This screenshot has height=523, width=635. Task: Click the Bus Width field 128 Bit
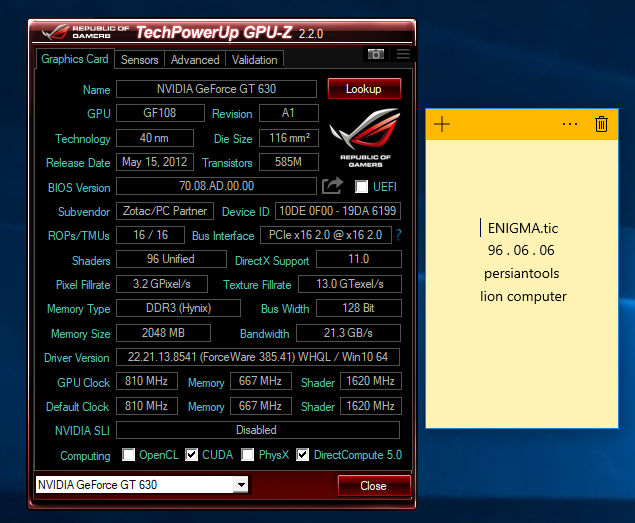click(x=359, y=308)
